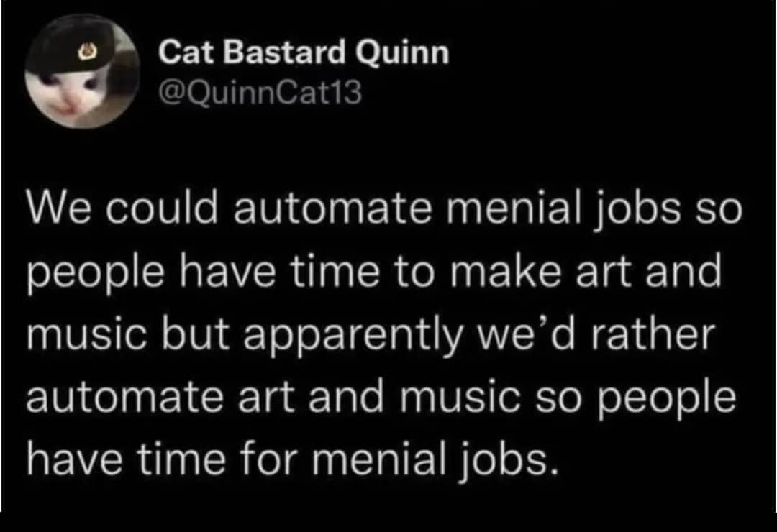The height and width of the screenshot is (532, 777).
Task: Click the word "We" starting the tweet
Action: (53, 207)
